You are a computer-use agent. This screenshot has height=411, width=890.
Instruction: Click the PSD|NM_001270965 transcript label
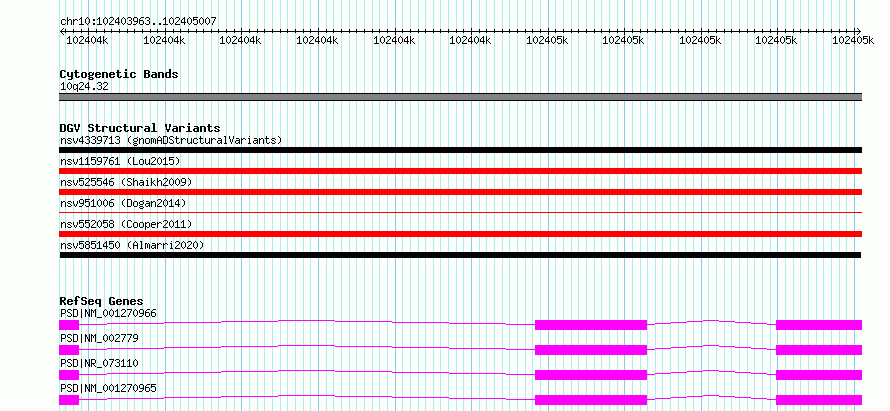pos(108,388)
